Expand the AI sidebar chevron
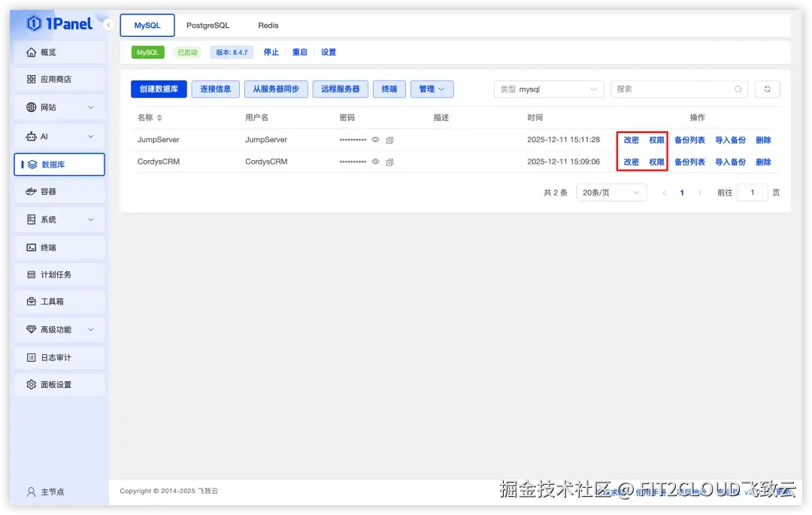The width and height of the screenshot is (812, 515). [91, 137]
